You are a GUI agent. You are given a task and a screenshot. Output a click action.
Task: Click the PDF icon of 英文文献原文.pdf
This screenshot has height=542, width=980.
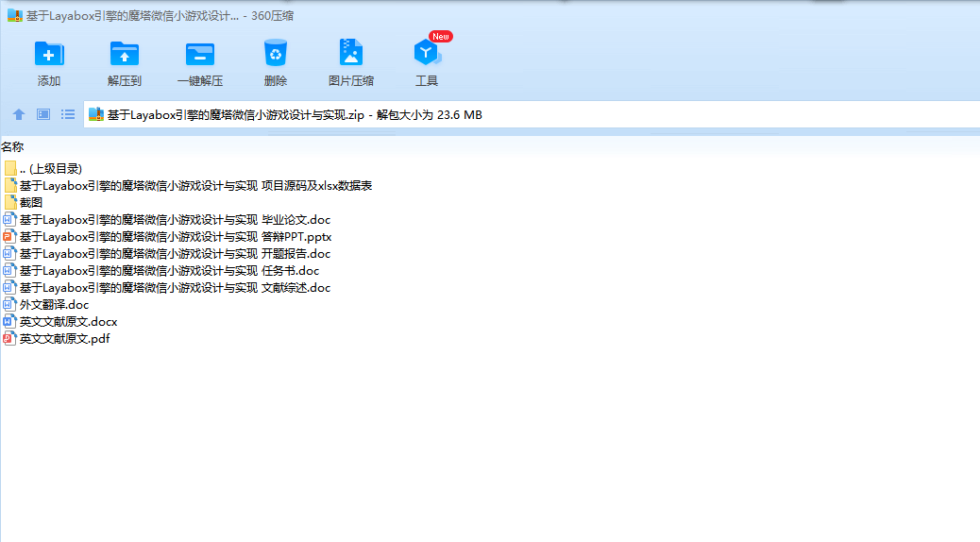[x=9, y=338]
